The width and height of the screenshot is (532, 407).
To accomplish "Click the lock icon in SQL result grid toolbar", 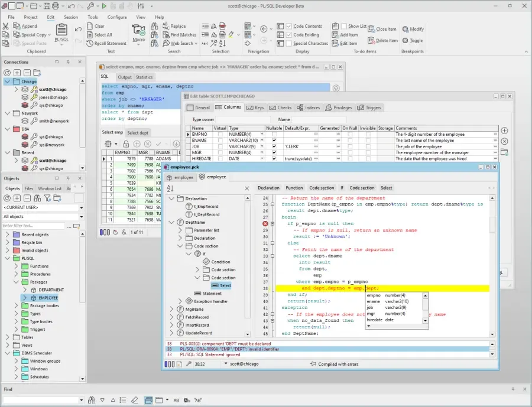I will [126, 144].
